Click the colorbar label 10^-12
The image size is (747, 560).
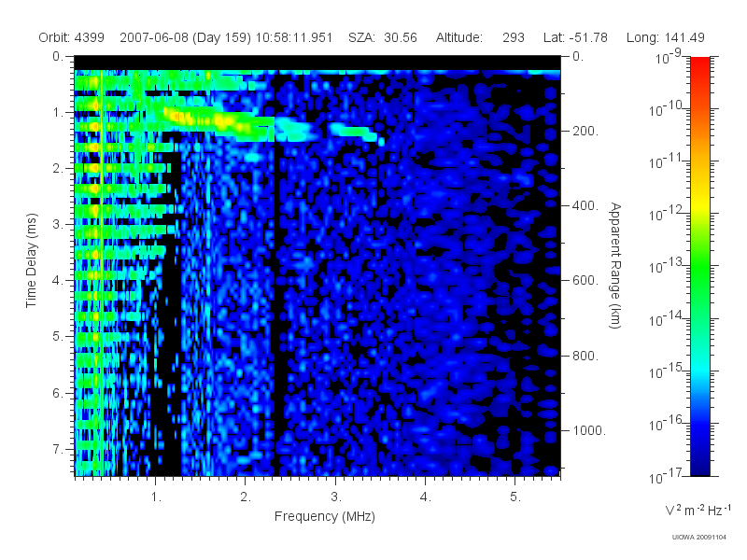click(x=666, y=214)
